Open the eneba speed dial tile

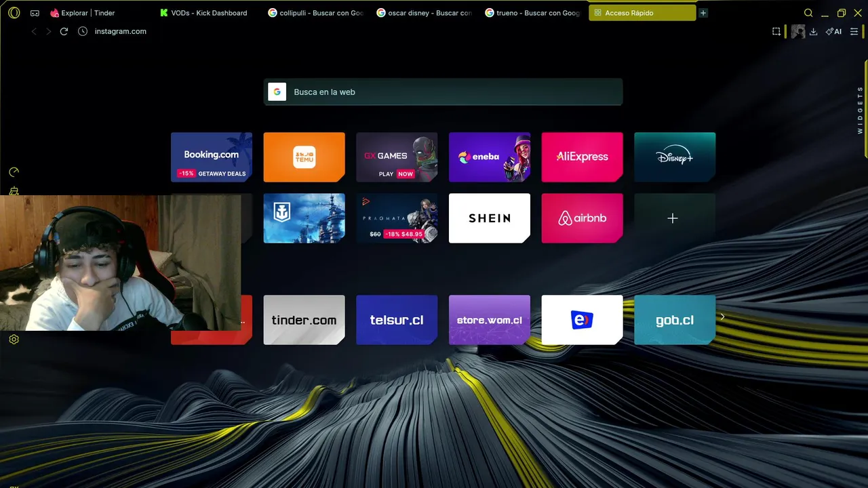tap(490, 157)
